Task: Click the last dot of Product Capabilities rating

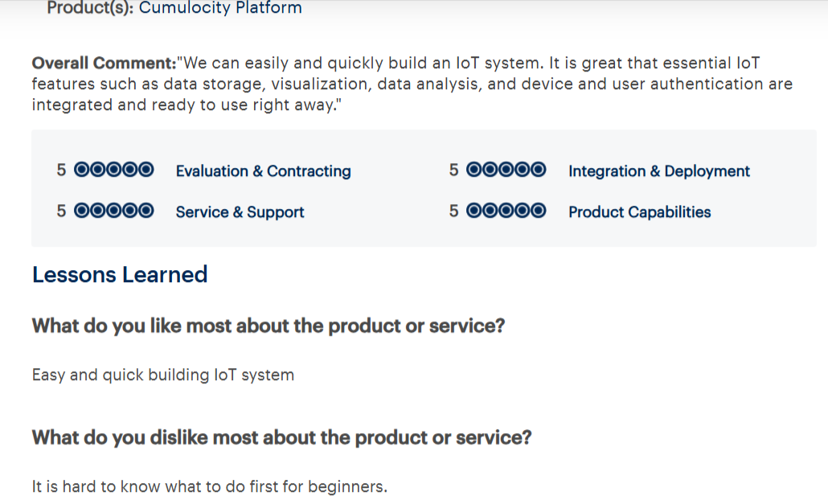Action: coord(538,211)
